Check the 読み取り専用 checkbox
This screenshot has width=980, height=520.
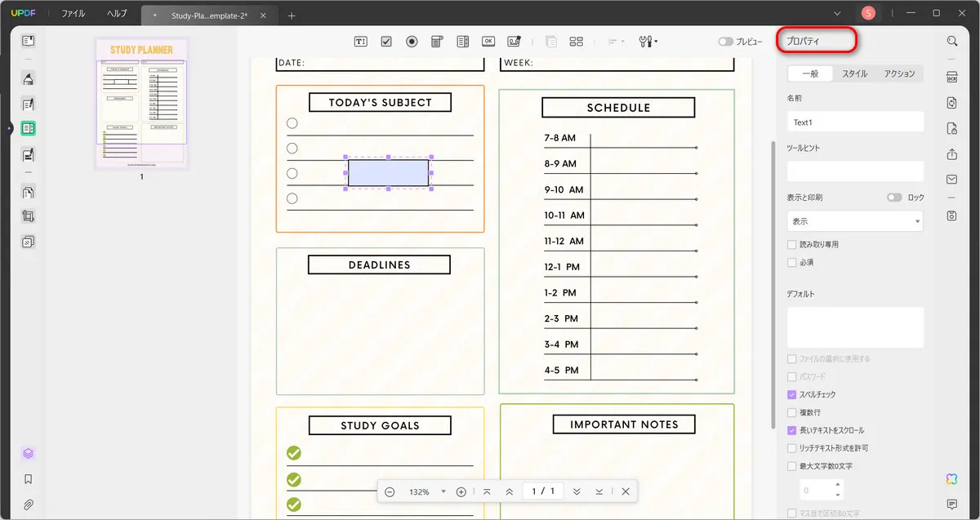point(791,245)
